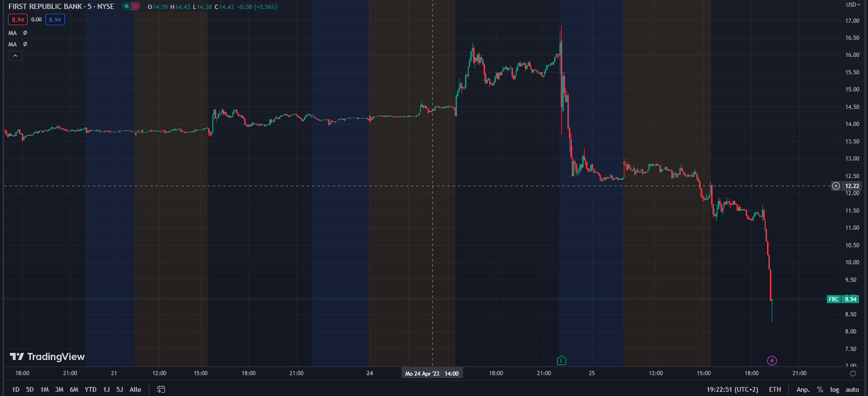Open chart settings gear on time axis
The width and height of the screenshot is (868, 396).
pyautogui.click(x=853, y=374)
